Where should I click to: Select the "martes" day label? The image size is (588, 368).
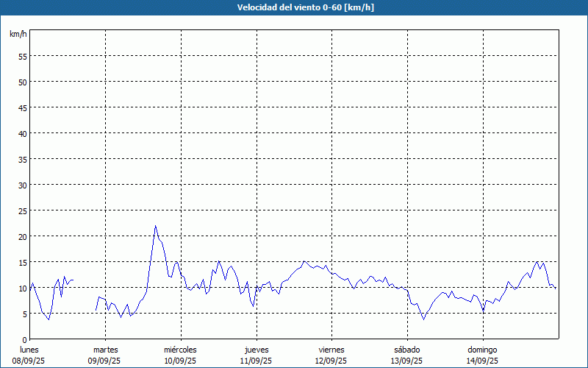pyautogui.click(x=105, y=350)
